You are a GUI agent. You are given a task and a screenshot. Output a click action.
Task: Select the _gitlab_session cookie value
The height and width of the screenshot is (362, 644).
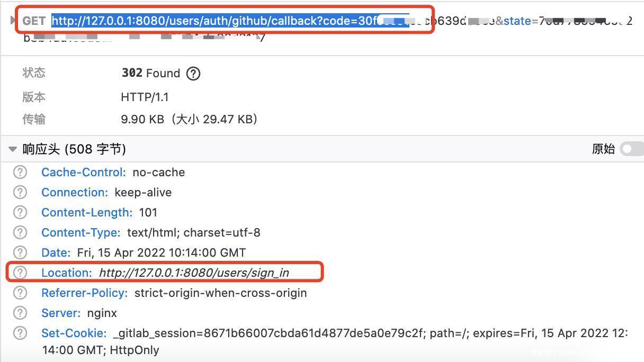(268, 333)
